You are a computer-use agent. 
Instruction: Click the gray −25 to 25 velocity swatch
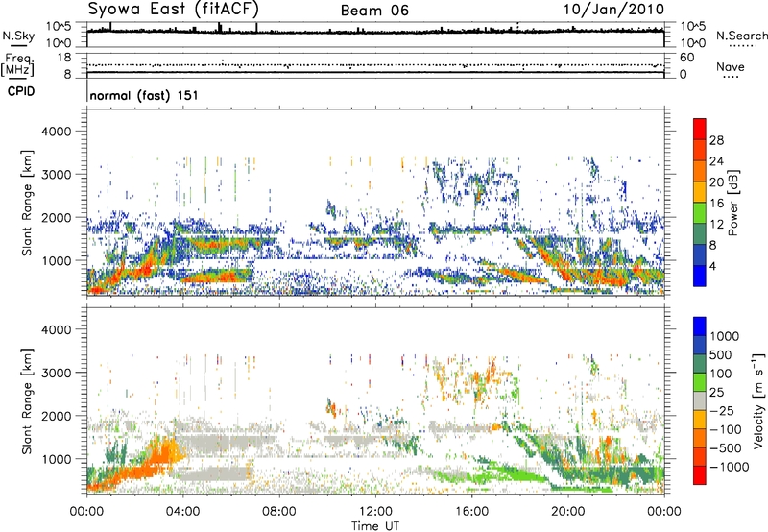700,400
